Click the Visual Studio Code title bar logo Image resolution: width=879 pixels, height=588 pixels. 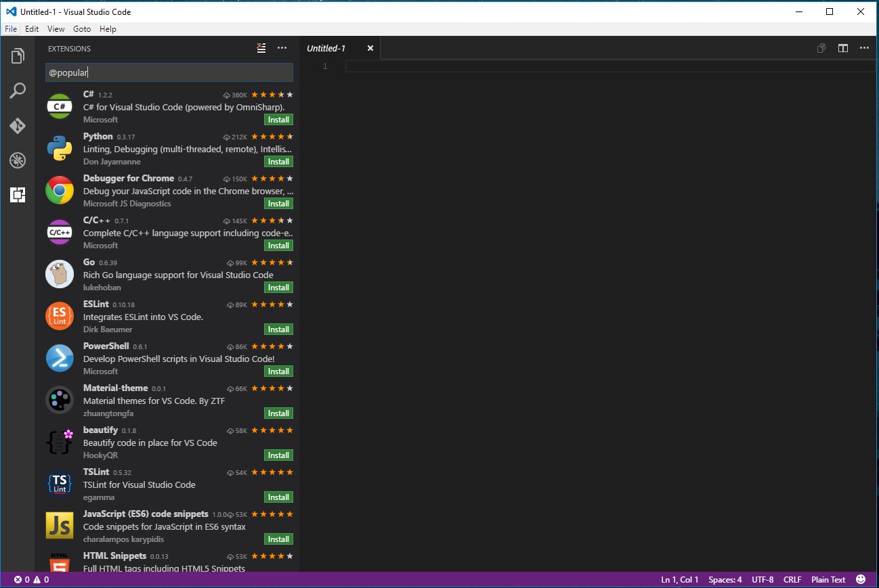click(x=11, y=12)
